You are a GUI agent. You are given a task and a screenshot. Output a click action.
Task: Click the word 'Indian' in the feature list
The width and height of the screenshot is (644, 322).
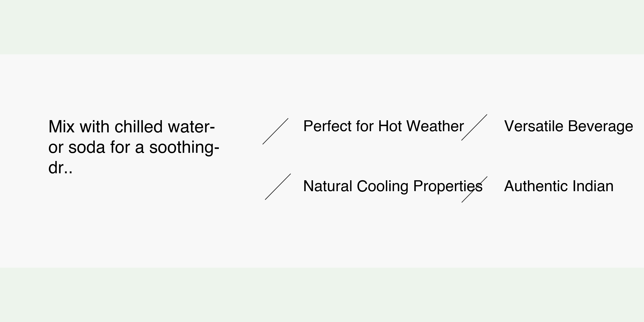[x=593, y=186]
